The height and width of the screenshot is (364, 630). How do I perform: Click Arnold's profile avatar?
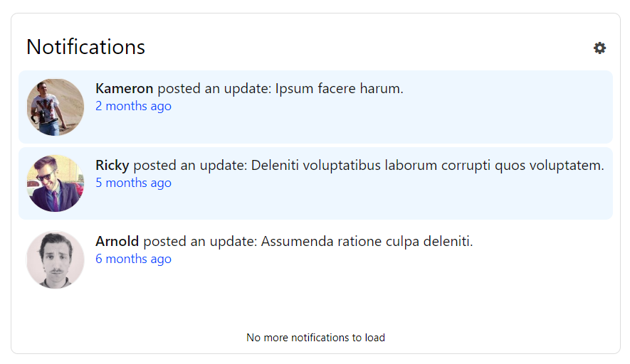click(56, 259)
